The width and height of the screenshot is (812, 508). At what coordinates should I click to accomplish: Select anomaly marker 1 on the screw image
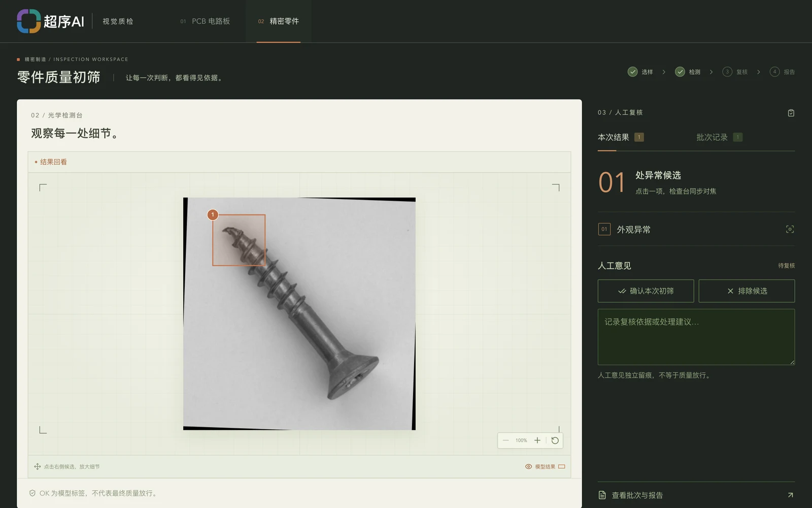click(213, 215)
